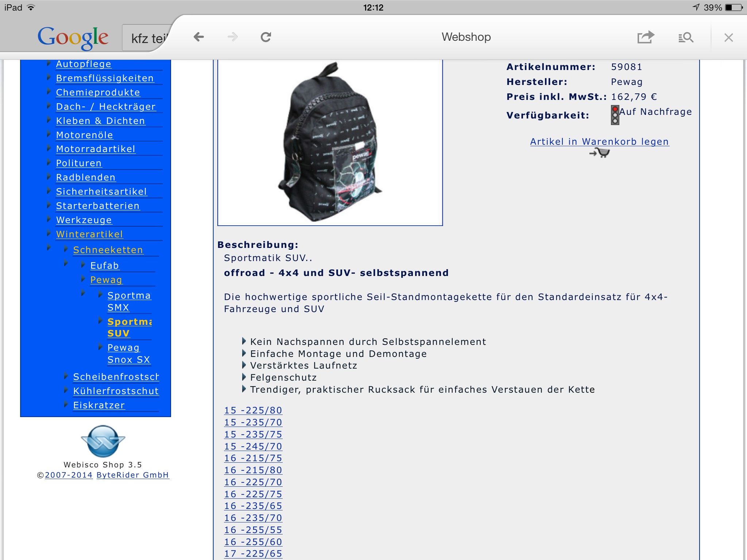Open the Sicherheitsartikel category
This screenshot has width=747, height=560.
point(101,191)
